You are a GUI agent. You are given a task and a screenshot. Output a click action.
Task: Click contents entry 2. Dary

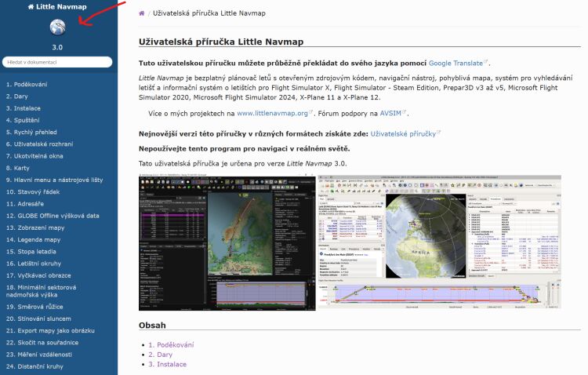coord(160,355)
